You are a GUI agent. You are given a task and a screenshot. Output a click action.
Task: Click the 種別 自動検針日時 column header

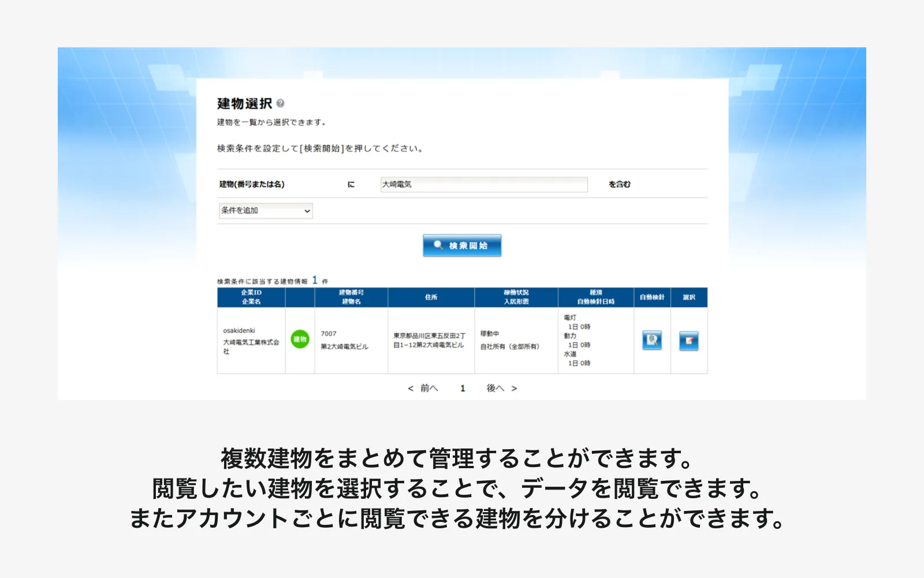[x=595, y=297]
